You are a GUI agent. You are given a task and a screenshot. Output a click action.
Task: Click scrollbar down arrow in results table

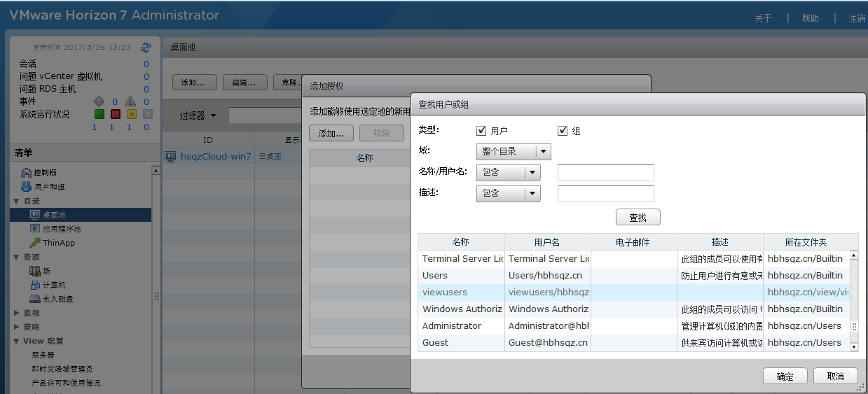(854, 346)
